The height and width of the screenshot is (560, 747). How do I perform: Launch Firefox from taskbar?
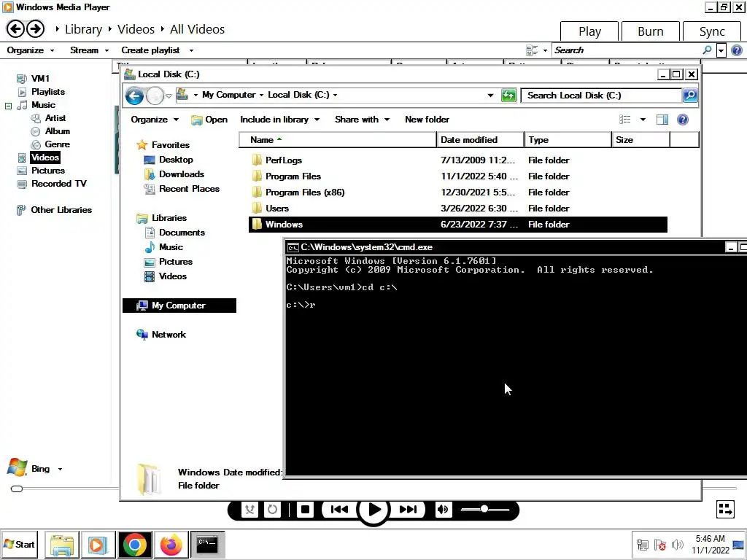tap(171, 544)
